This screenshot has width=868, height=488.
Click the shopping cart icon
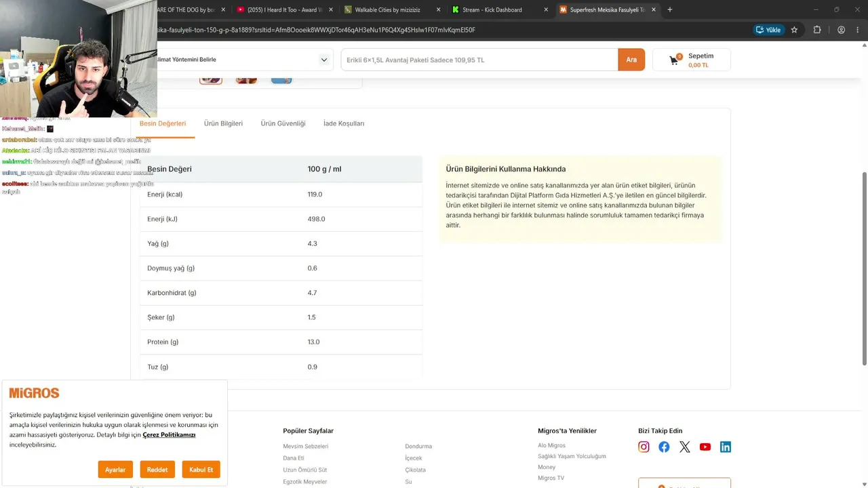pyautogui.click(x=674, y=60)
